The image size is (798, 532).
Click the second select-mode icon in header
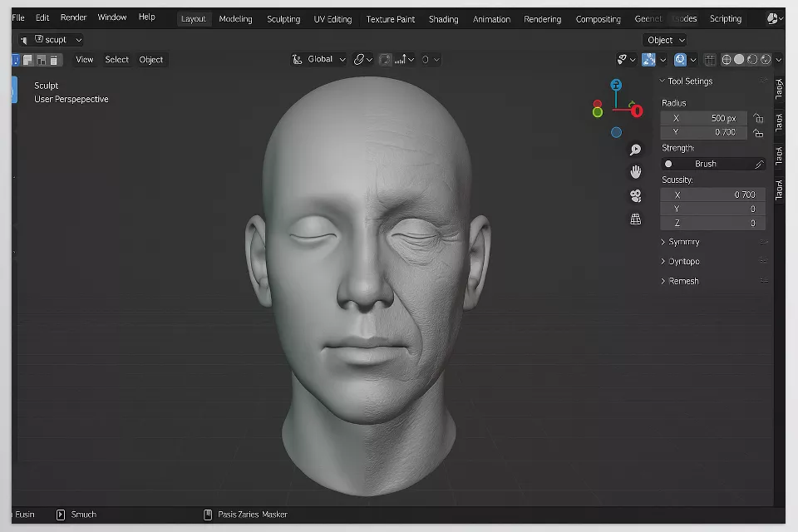coord(28,60)
